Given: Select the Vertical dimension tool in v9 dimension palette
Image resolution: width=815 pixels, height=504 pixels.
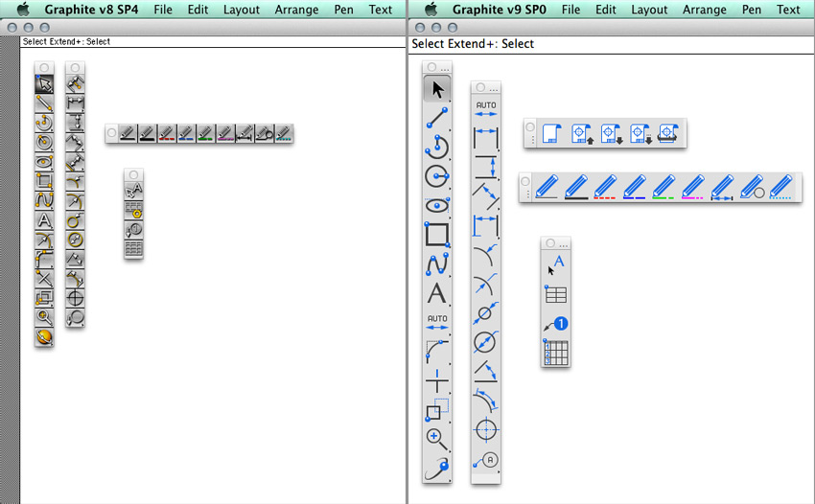Looking at the screenshot, I should coord(486,168).
